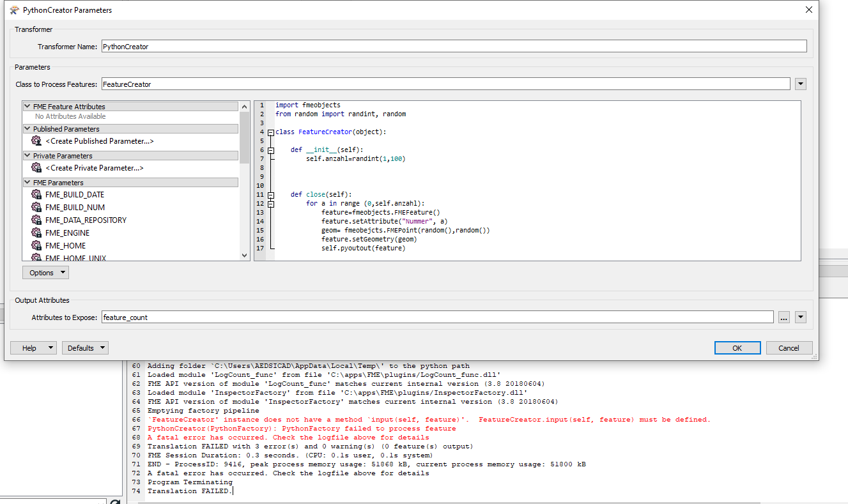
Task: Click the FME_BUILD_NUM parameter icon
Action: [36, 208]
